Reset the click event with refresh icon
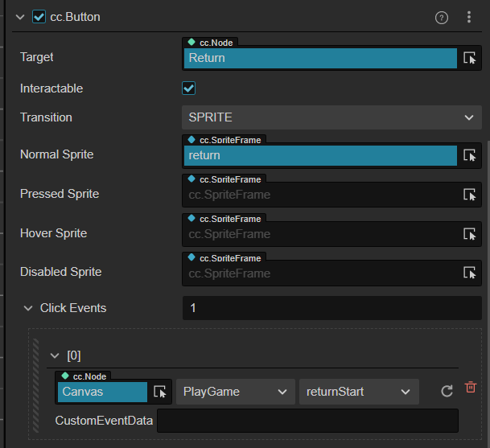The width and height of the screenshot is (490, 448). tap(447, 392)
